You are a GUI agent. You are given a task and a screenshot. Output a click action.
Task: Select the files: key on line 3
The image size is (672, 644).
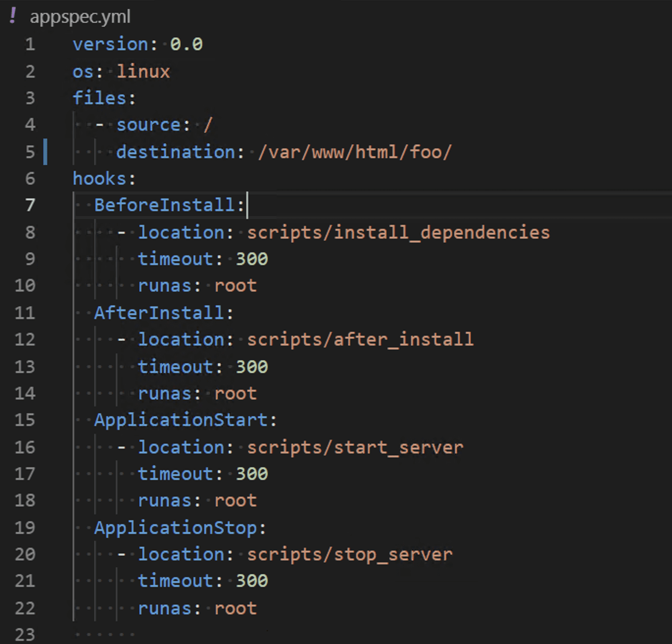tap(103, 98)
